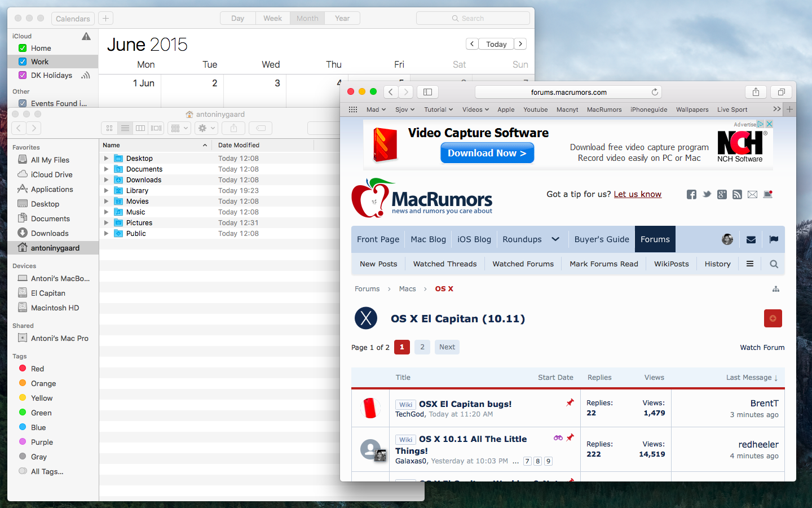
Task: Switch Calendar to Week view
Action: click(273, 18)
